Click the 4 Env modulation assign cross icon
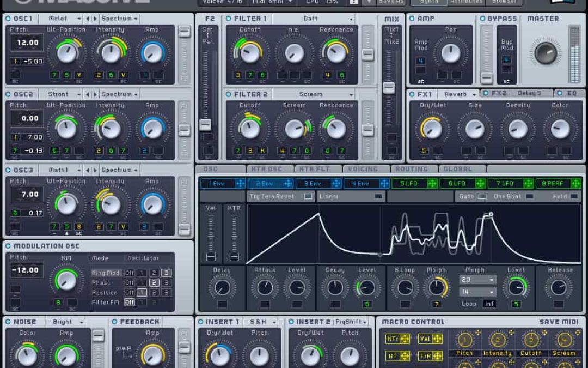This screenshot has height=368, width=588. 384,184
